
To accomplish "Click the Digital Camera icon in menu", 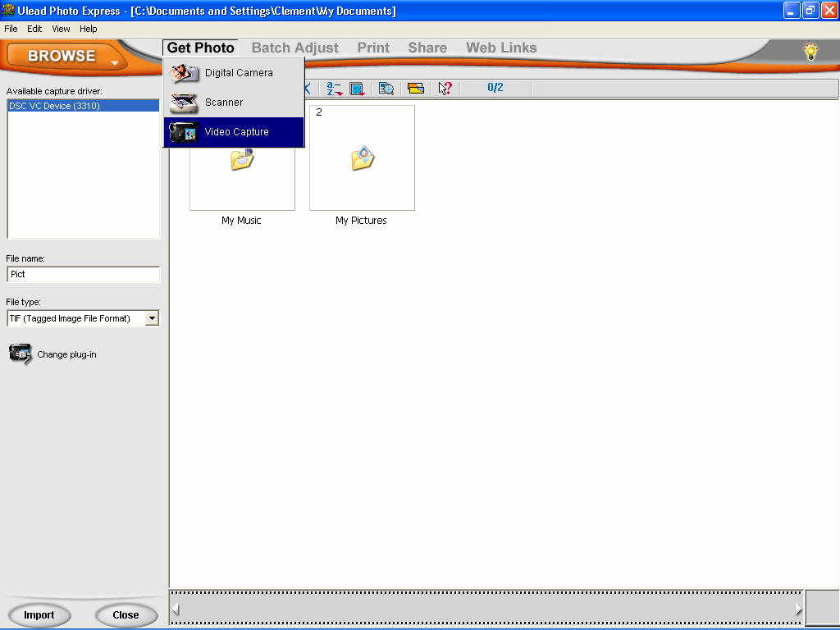I will pyautogui.click(x=184, y=73).
